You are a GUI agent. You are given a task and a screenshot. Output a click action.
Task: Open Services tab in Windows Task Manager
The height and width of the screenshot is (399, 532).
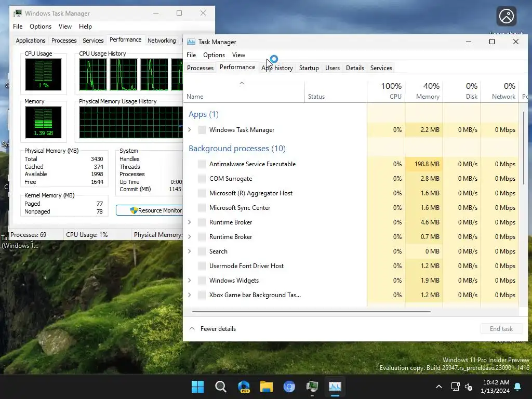[93, 41]
